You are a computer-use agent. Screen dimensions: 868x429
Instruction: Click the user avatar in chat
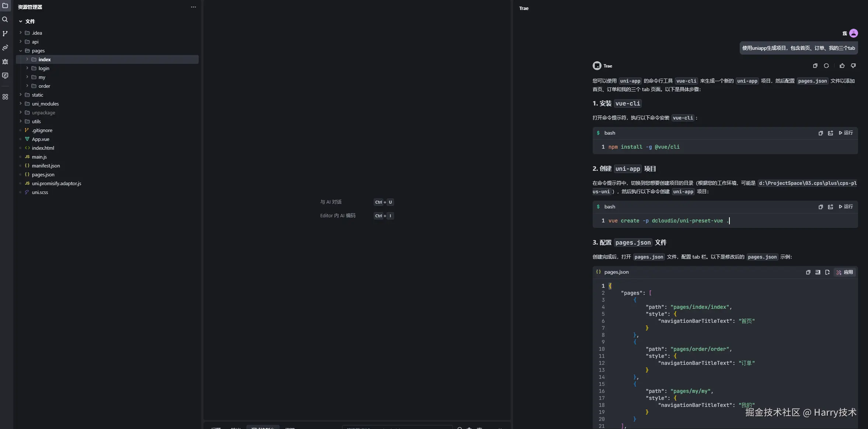[x=853, y=33]
